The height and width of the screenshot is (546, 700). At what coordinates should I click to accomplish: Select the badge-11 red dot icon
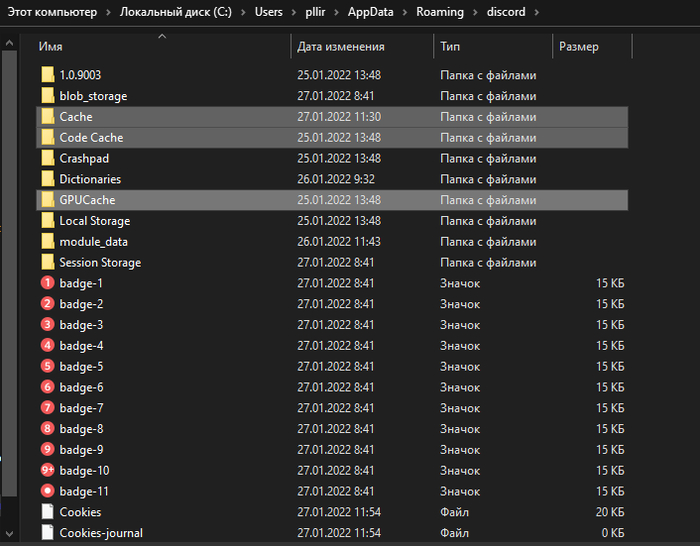47,491
